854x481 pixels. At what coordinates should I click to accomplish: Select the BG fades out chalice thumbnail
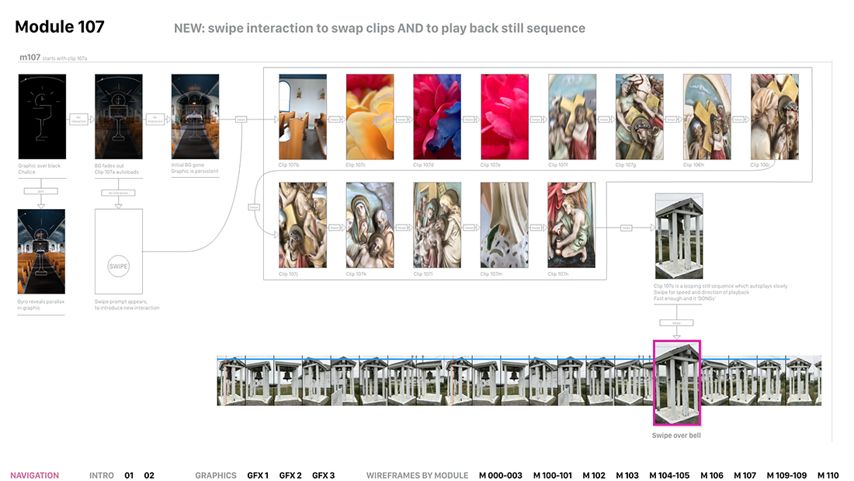[x=119, y=117]
